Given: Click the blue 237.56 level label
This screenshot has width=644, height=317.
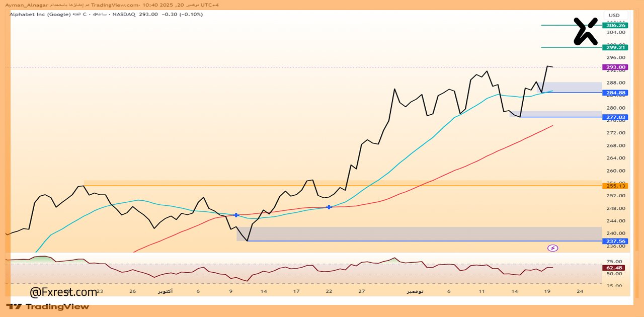Looking at the screenshot, I should pyautogui.click(x=616, y=241).
